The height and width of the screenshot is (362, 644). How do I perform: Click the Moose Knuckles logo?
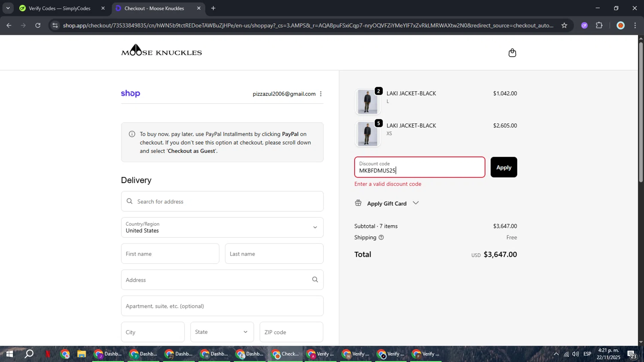(161, 51)
